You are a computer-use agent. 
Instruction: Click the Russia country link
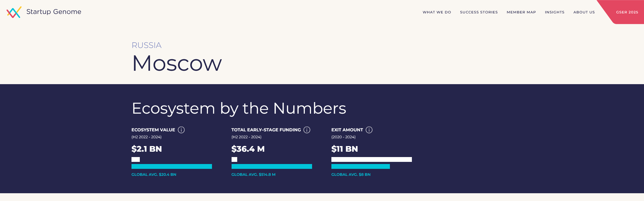coord(147,45)
